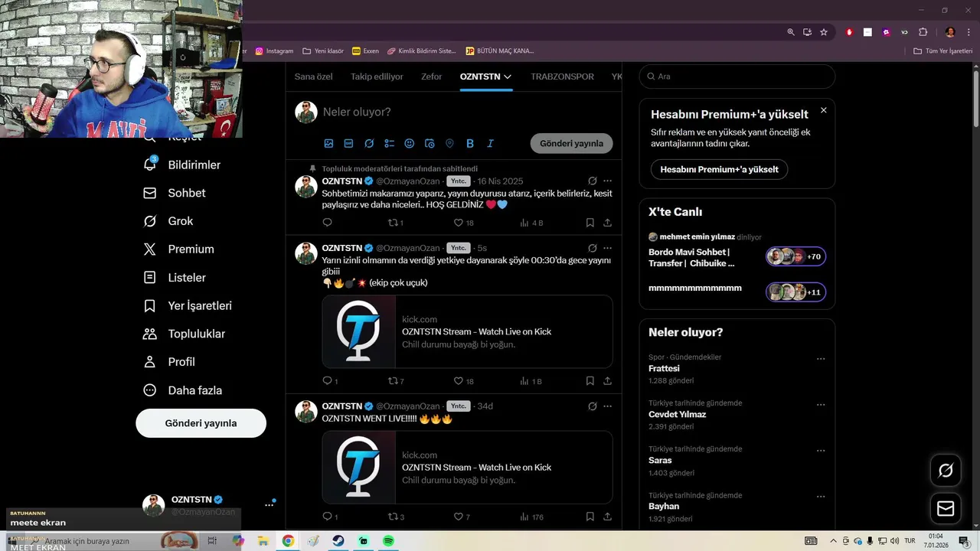Go to Premium in the sidebar
Screen dimensions: 980x551
point(179,249)
